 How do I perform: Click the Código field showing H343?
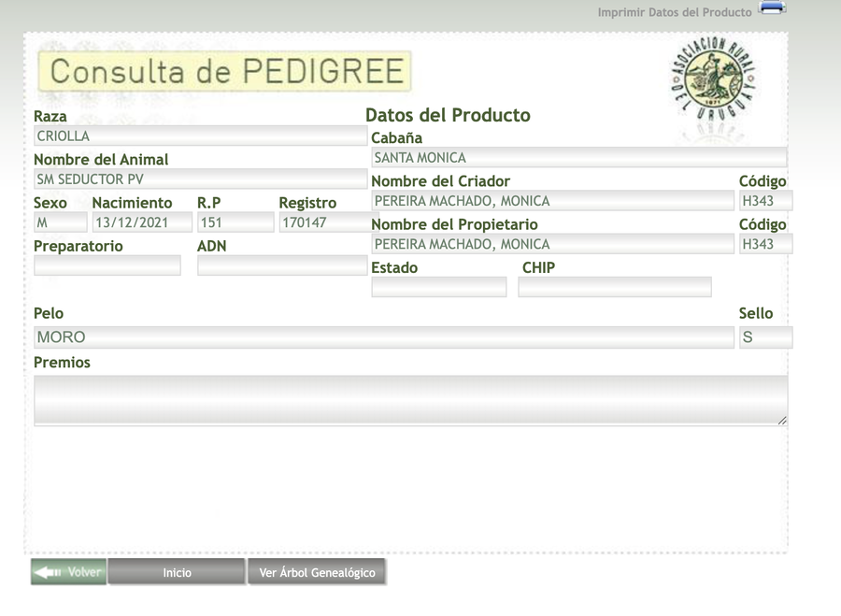(765, 200)
